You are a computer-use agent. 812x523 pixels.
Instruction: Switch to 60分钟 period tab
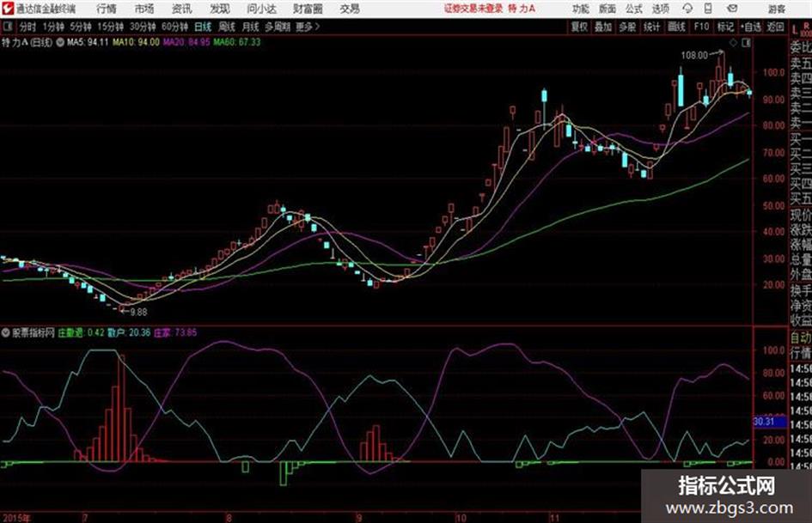tap(175, 27)
